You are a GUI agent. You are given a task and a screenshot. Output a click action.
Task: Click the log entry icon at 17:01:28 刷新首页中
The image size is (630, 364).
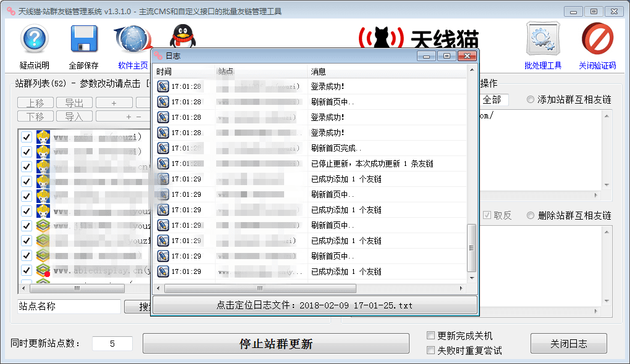tap(163, 102)
